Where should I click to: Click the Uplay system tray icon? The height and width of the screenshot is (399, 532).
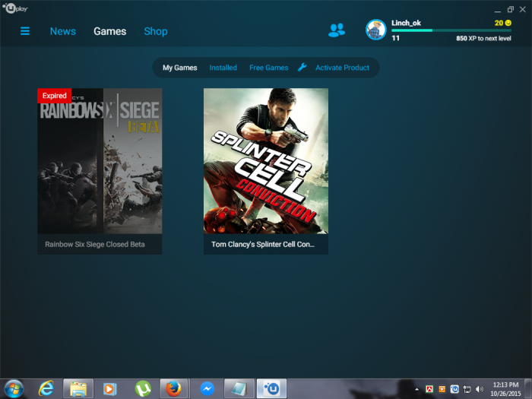coord(454,389)
